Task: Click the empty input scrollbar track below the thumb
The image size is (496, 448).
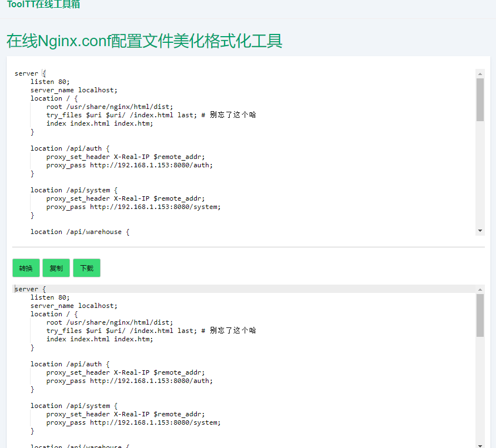Action: coord(480,178)
